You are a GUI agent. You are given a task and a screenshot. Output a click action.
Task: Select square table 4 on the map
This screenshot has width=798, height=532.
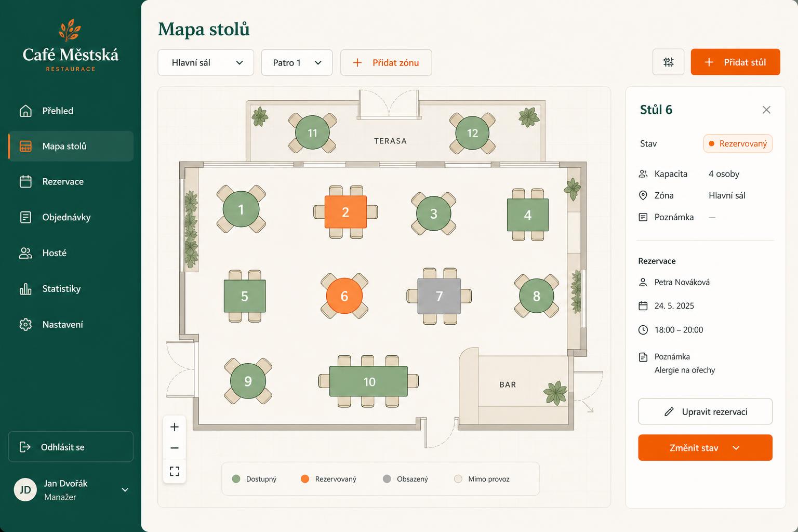coord(528,215)
